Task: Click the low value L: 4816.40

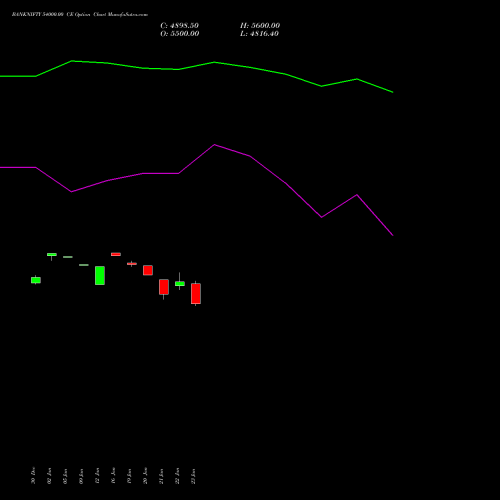Action: (259, 34)
